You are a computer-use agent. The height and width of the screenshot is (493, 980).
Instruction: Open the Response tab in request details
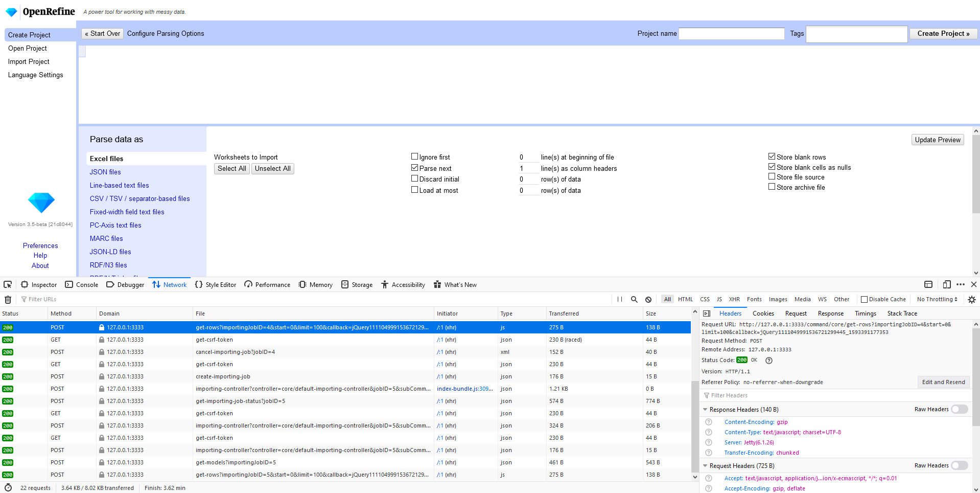tap(830, 313)
